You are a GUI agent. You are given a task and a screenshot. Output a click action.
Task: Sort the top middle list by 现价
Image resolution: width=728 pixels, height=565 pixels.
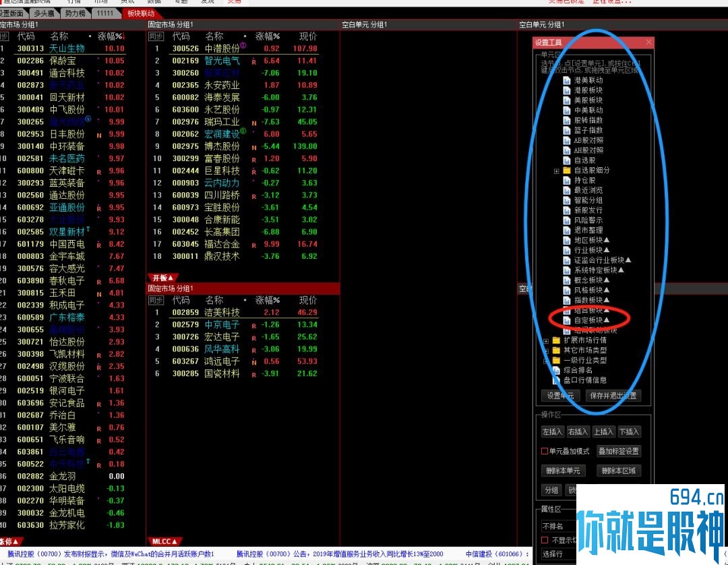(308, 36)
